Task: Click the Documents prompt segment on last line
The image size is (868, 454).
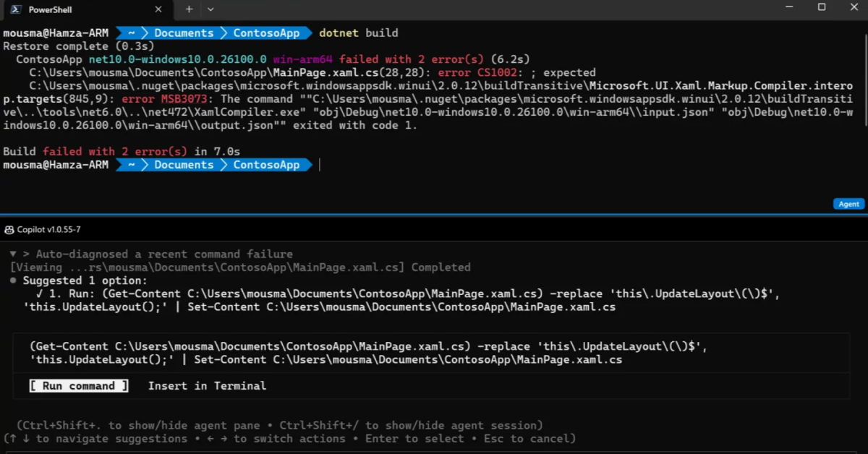Action: click(184, 165)
